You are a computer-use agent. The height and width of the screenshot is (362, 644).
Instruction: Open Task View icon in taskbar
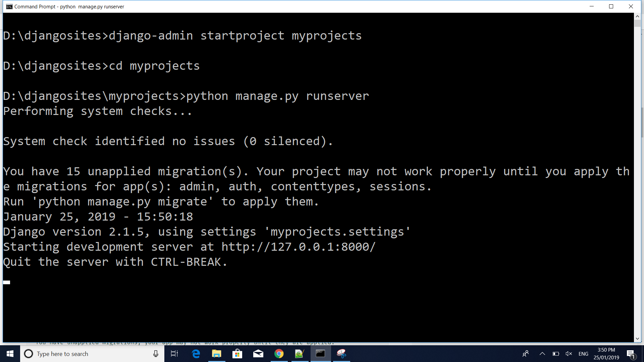174,354
